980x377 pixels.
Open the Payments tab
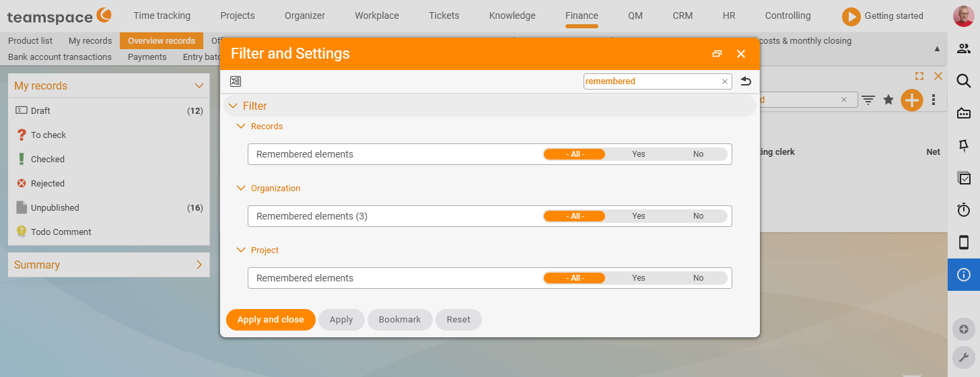click(147, 57)
